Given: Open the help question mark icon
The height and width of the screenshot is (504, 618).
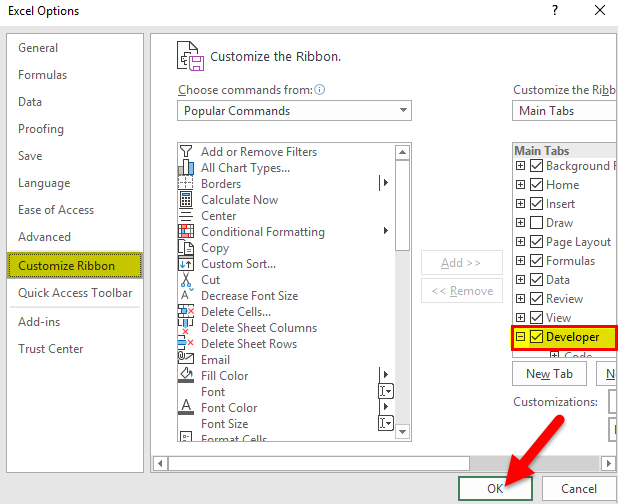Looking at the screenshot, I should click(555, 10).
